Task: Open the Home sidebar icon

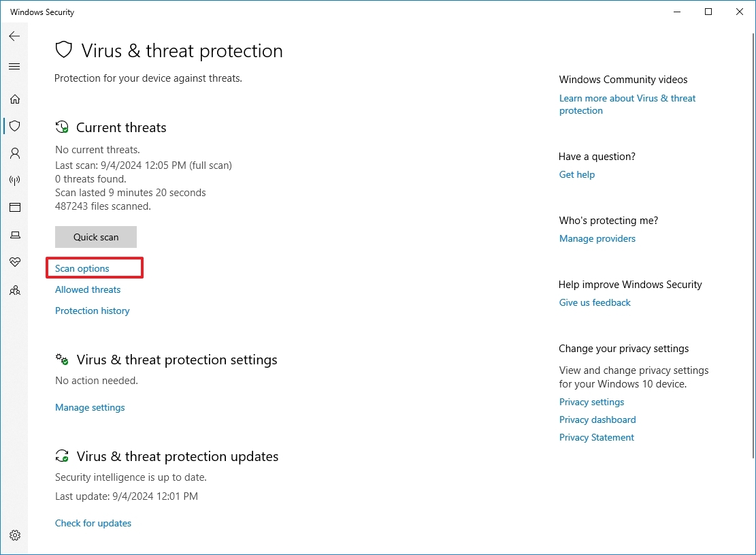Action: (x=15, y=99)
